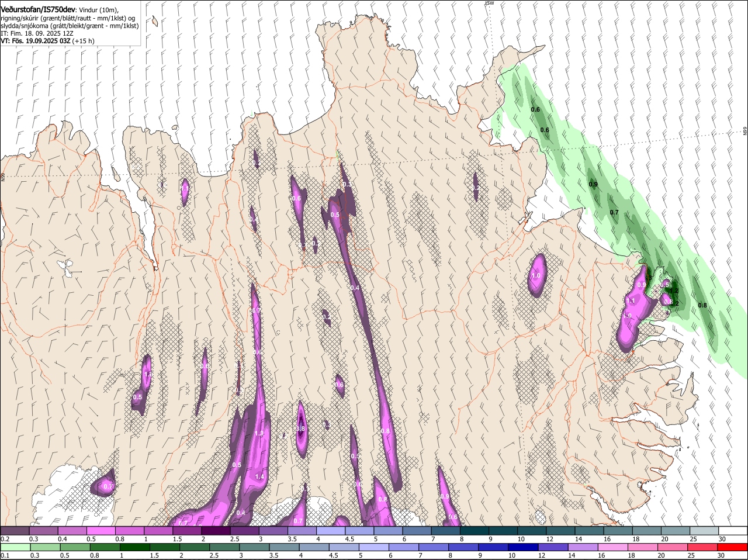The image size is (748, 560).
Task: Click the black 0.8 value in the green rain band
Action: 702,305
